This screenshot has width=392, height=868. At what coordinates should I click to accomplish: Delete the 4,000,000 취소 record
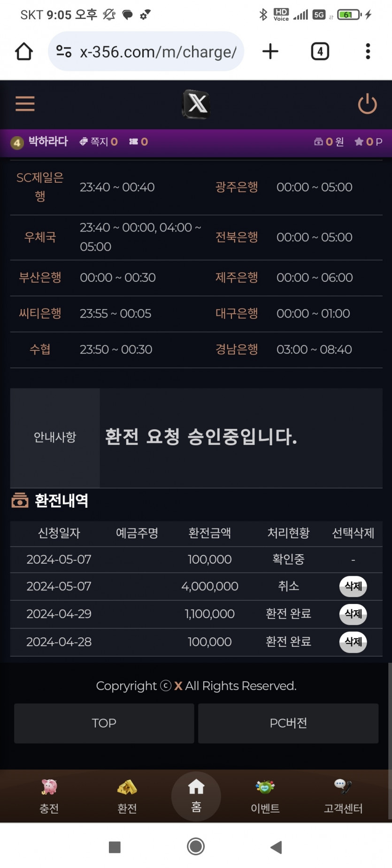[x=353, y=586]
